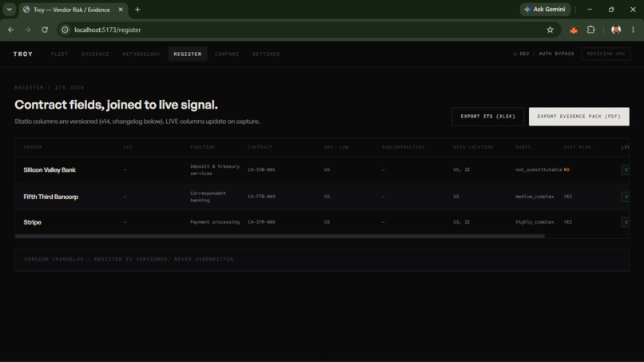The image size is (644, 362).
Task: Close the Troy Vendor Risk tab
Action: click(121, 10)
